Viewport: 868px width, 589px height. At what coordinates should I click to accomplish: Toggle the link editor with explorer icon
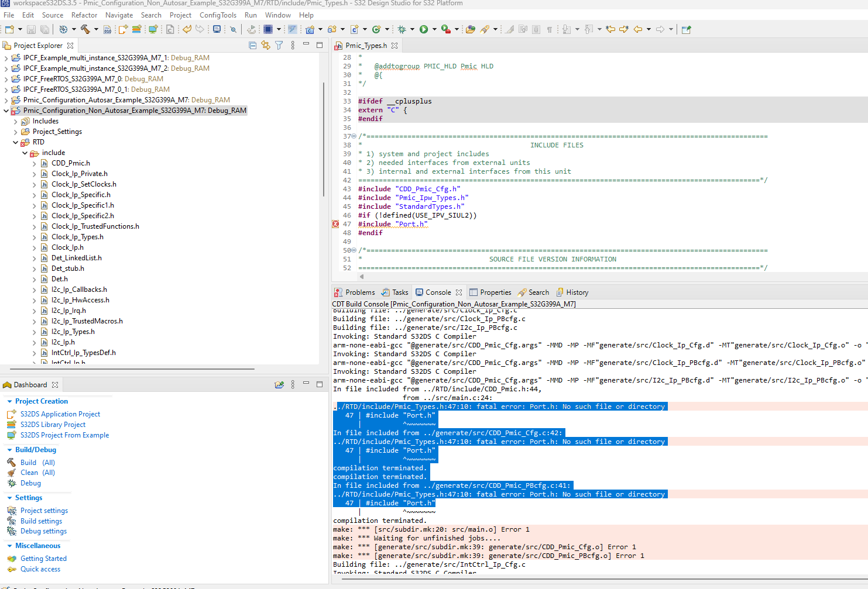tap(265, 45)
